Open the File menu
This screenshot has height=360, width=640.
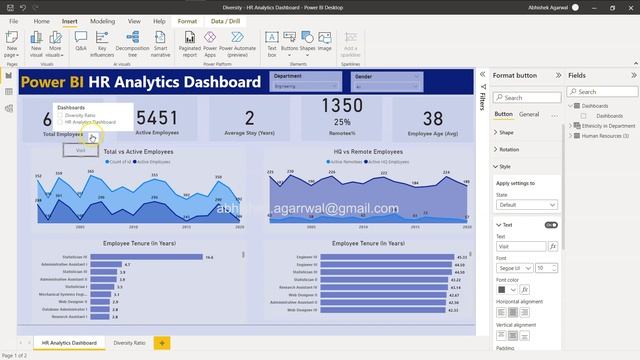pos(13,21)
